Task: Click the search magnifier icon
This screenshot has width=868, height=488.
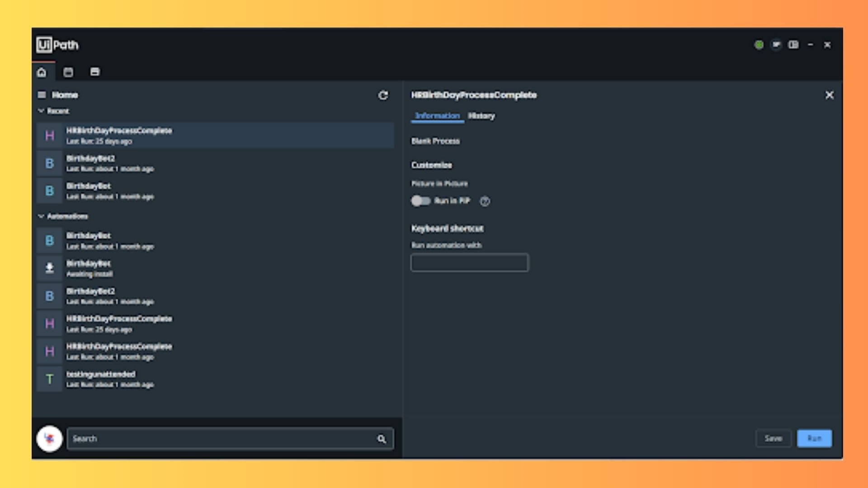Action: (x=382, y=438)
